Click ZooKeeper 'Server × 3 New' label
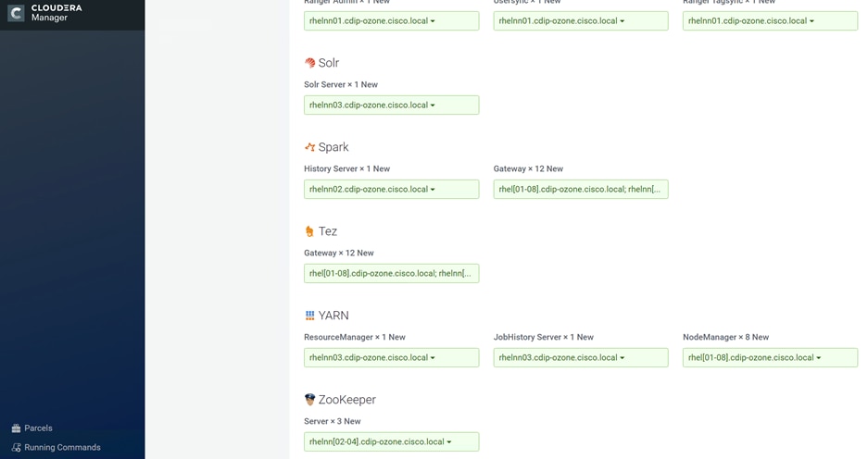Image resolution: width=868 pixels, height=459 pixels. 333,421
